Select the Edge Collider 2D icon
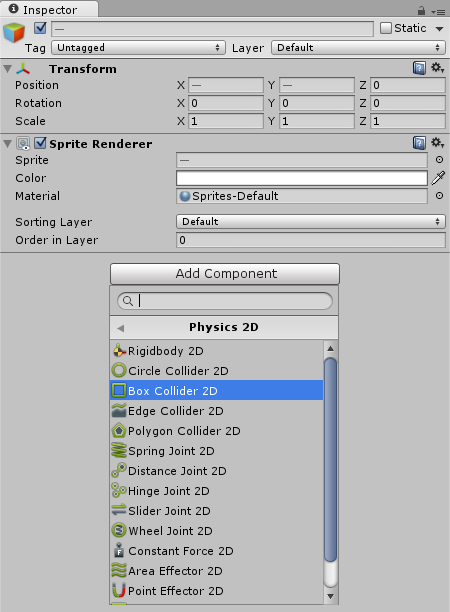450x612 pixels. [x=119, y=411]
